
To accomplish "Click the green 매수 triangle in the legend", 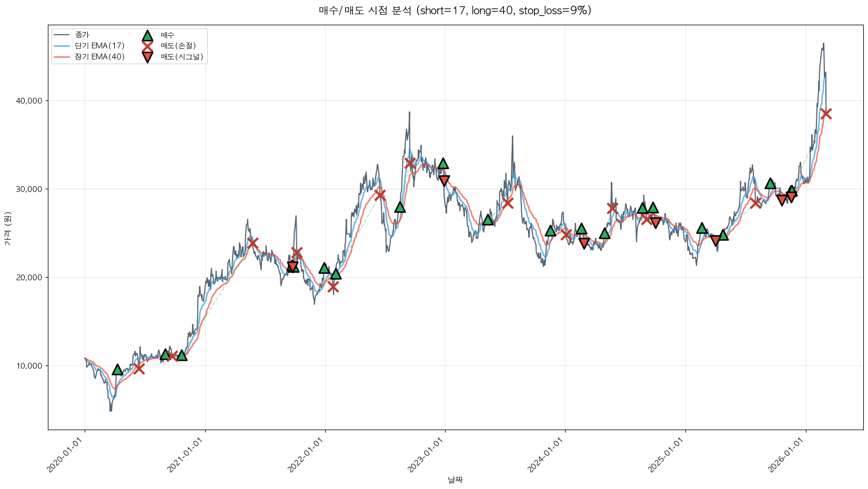I will coord(147,35).
